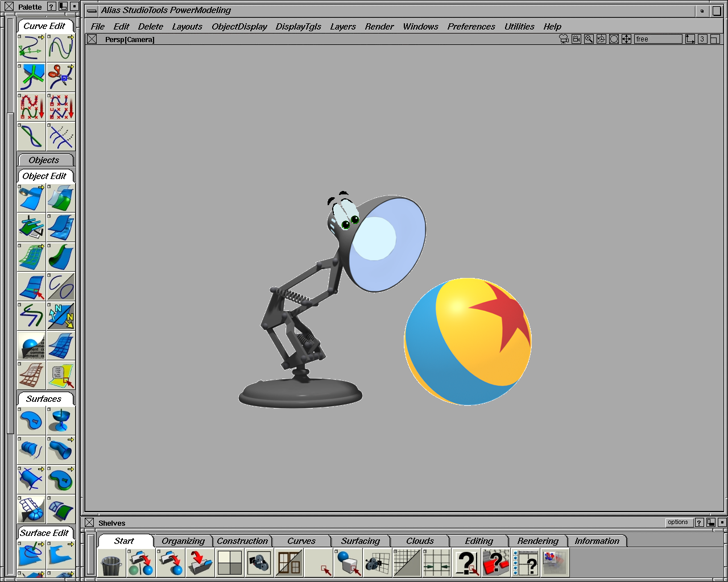Open the Render menu
Viewport: 728px width, 582px height.
(x=379, y=27)
